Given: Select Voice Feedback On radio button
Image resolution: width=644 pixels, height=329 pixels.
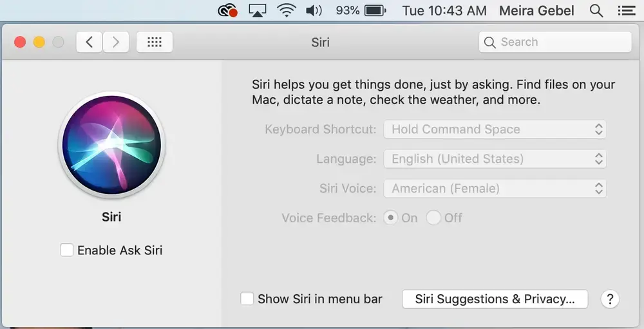Looking at the screenshot, I should point(391,218).
